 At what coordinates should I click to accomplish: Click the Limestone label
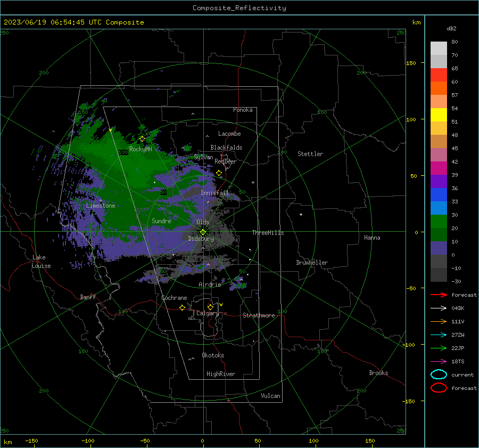point(101,206)
